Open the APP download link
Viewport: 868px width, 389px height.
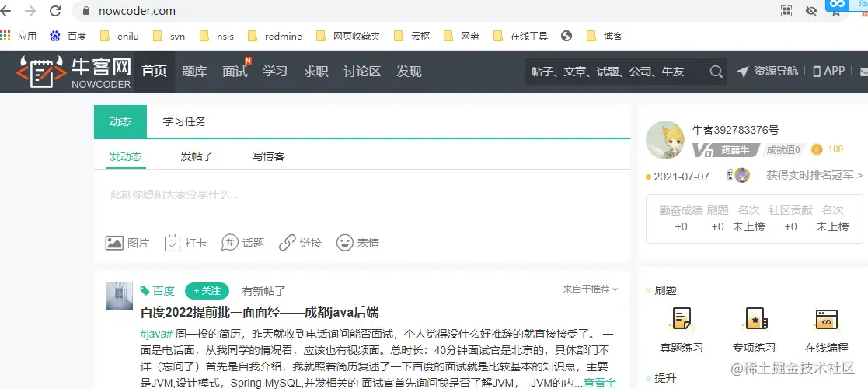point(828,71)
